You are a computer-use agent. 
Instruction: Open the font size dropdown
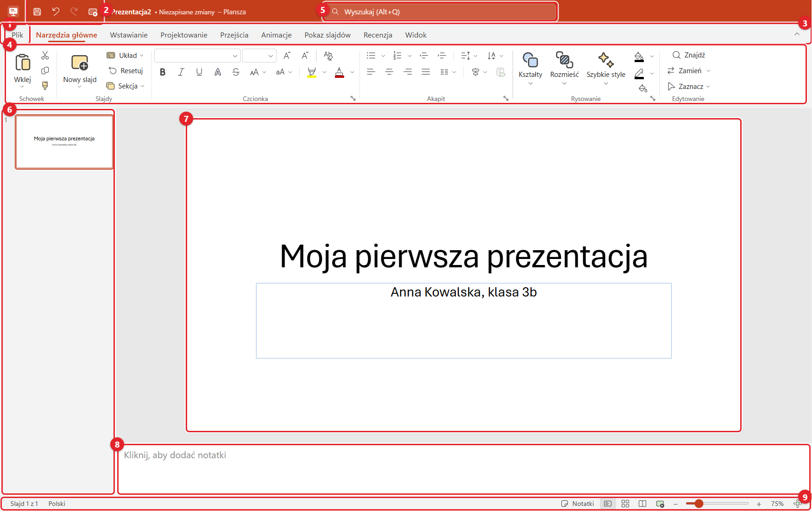[x=271, y=56]
